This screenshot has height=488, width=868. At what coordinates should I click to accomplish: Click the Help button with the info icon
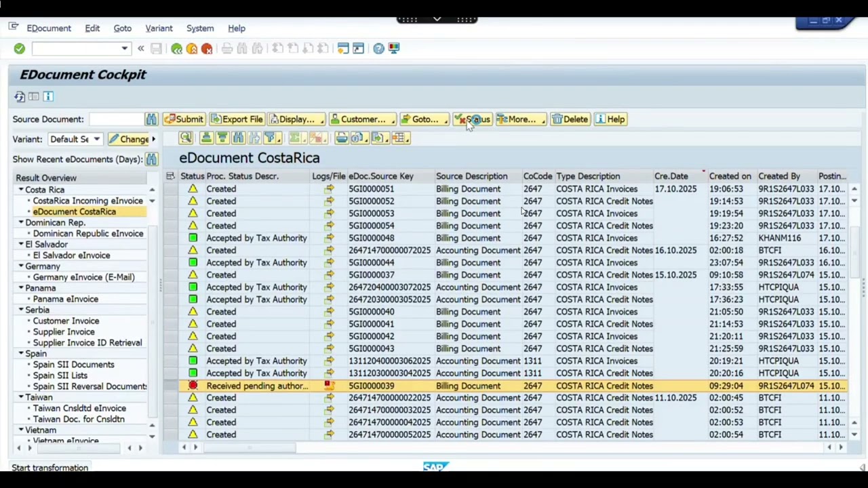(610, 119)
